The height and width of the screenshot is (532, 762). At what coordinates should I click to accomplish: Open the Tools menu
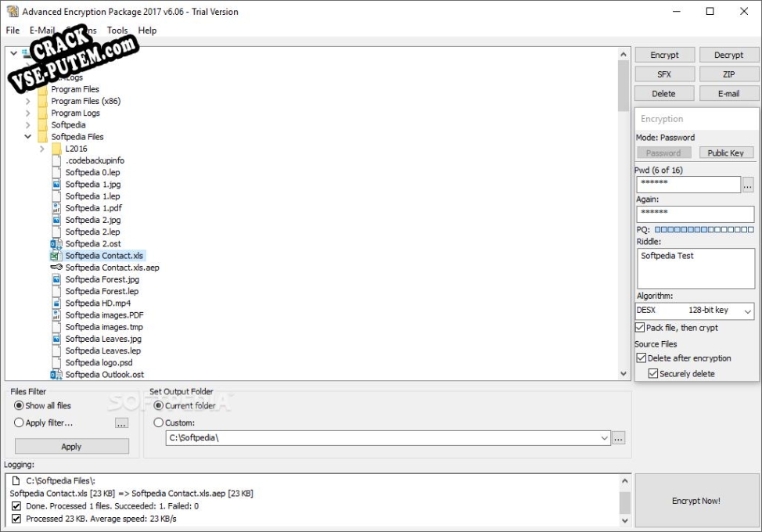(117, 31)
